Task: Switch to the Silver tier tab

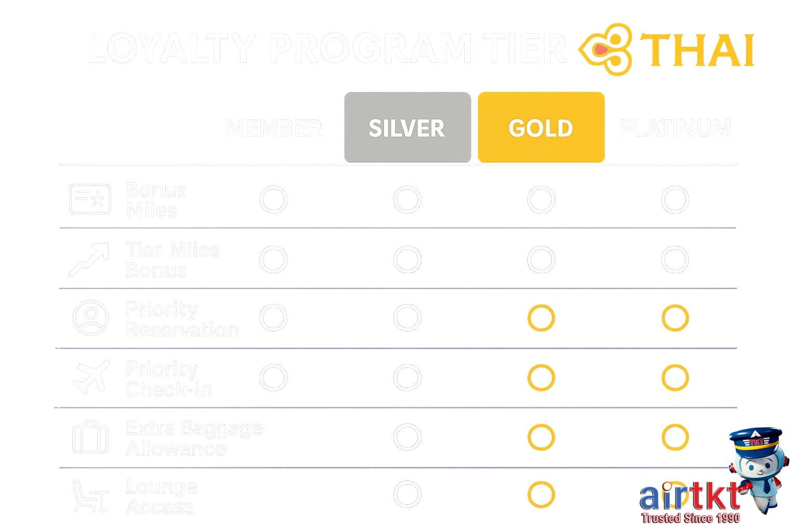Action: [x=407, y=128]
